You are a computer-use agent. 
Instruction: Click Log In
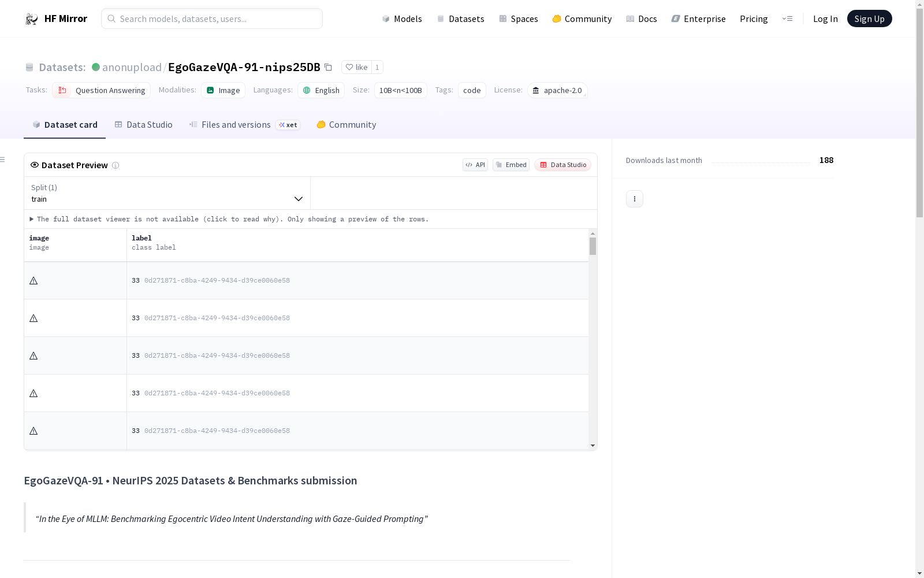click(825, 18)
